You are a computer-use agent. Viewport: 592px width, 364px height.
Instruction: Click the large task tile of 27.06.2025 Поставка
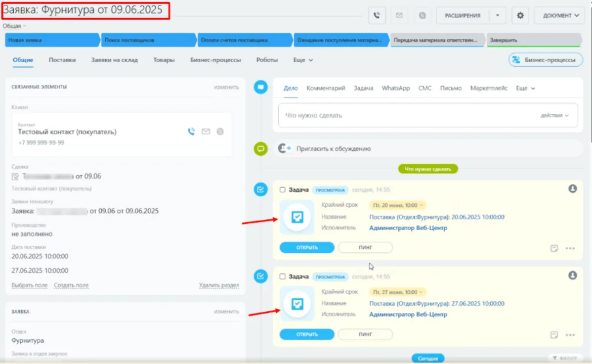297,304
